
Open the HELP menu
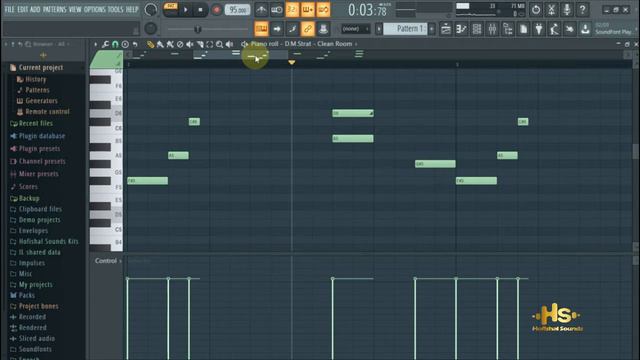coord(132,9)
